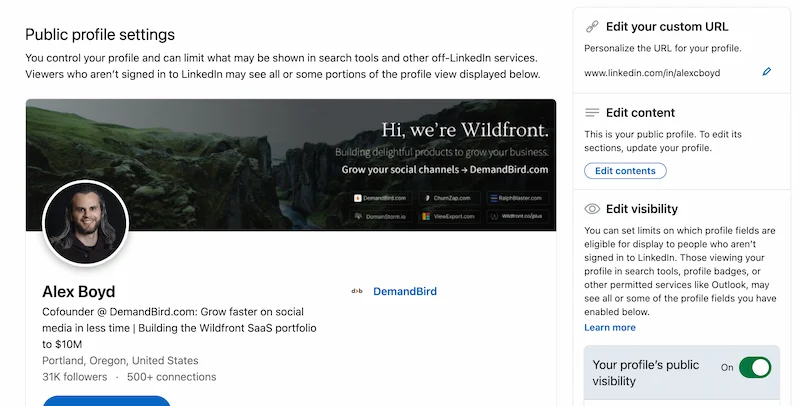Click 'Portland, Oregon, United States' location text
Screen dimensions: 800x406
[x=120, y=361]
